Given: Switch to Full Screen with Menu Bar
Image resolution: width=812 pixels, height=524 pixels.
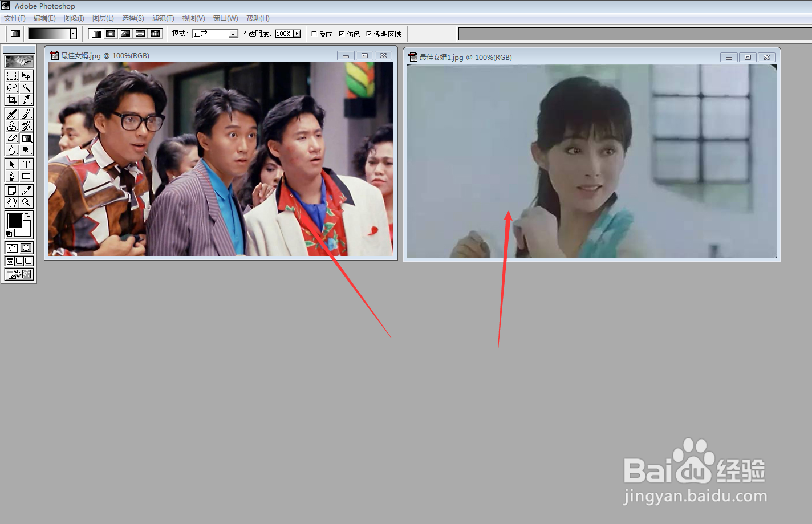Looking at the screenshot, I should [x=19, y=261].
